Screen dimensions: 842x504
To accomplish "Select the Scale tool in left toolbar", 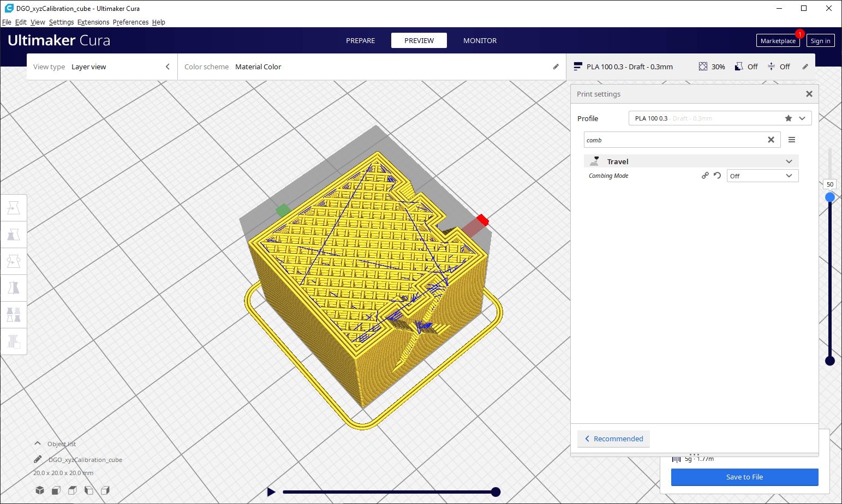I will tap(14, 235).
